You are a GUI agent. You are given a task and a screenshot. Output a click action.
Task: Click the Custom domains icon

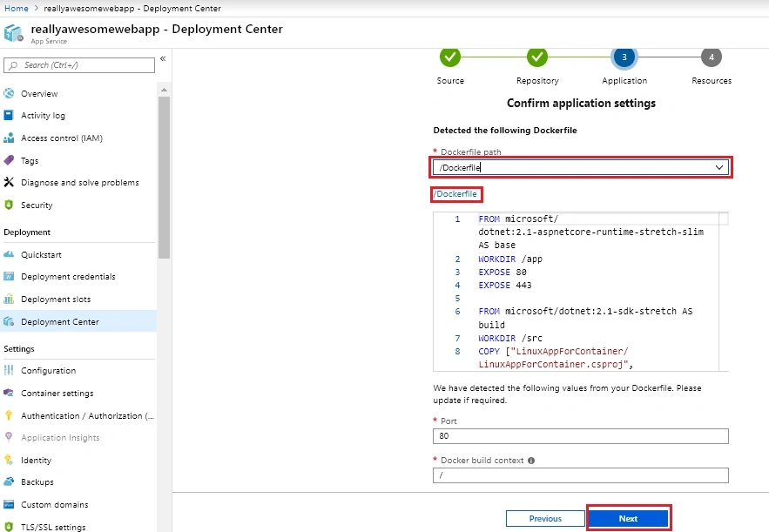pyautogui.click(x=9, y=504)
